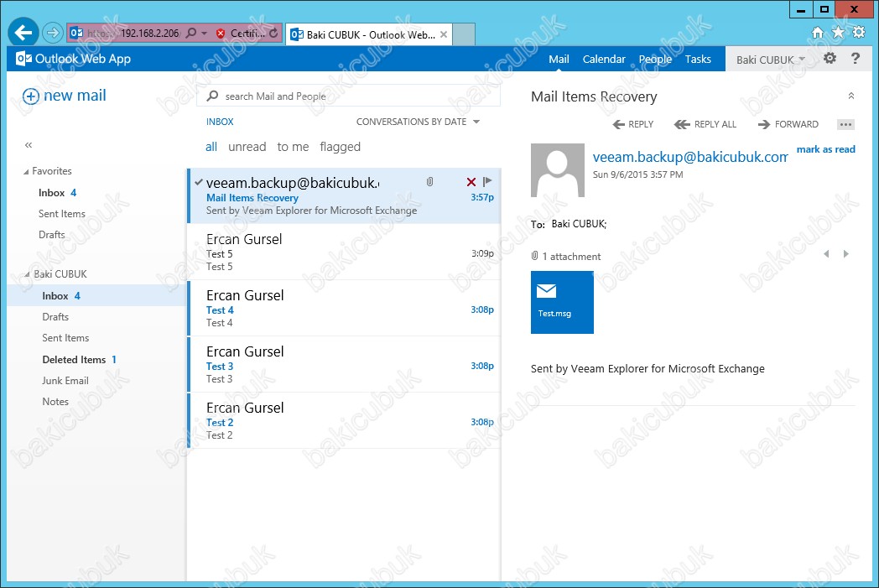Viewport: 879px width, 588px height.
Task: Click the veeam.backup sender address link
Action: [x=690, y=157]
